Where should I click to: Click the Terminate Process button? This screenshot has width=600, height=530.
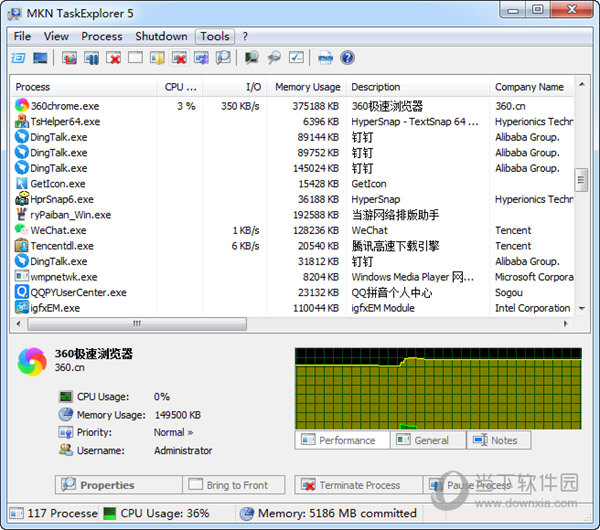point(359,485)
